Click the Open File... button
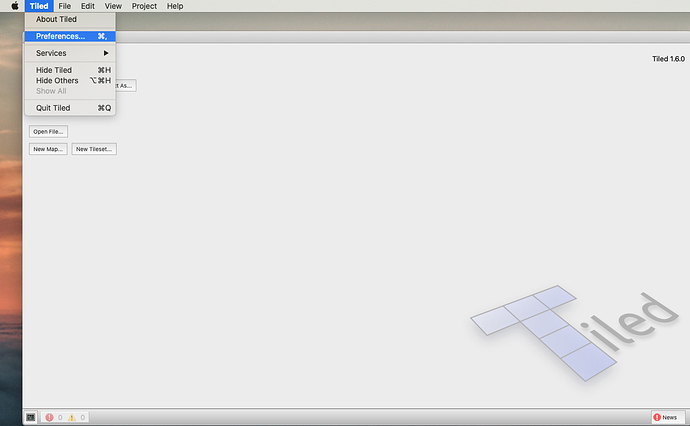Viewport: 690px width, 426px height. point(48,132)
